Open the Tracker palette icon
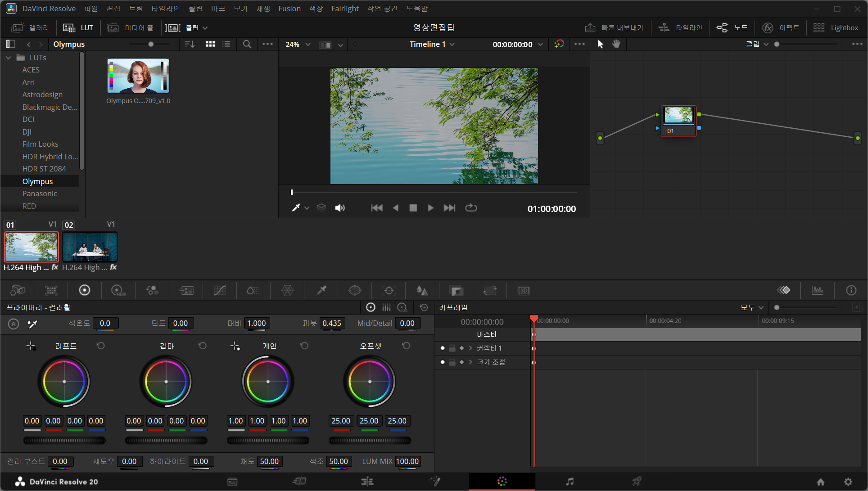 [389, 290]
